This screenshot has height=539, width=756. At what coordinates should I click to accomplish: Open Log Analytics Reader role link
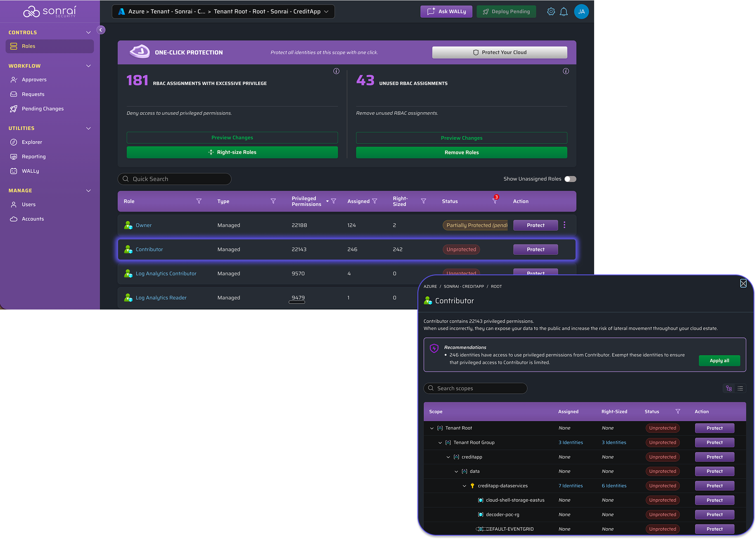pos(161,298)
